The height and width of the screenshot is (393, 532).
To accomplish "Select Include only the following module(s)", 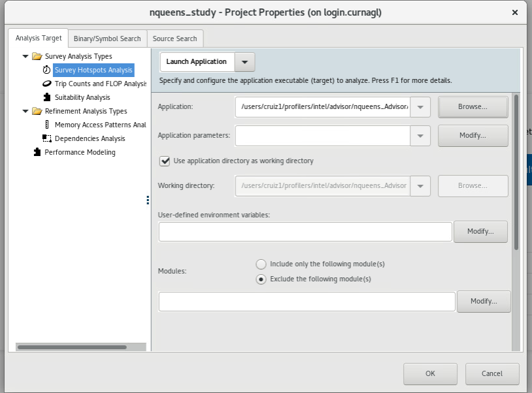I will click(x=261, y=264).
